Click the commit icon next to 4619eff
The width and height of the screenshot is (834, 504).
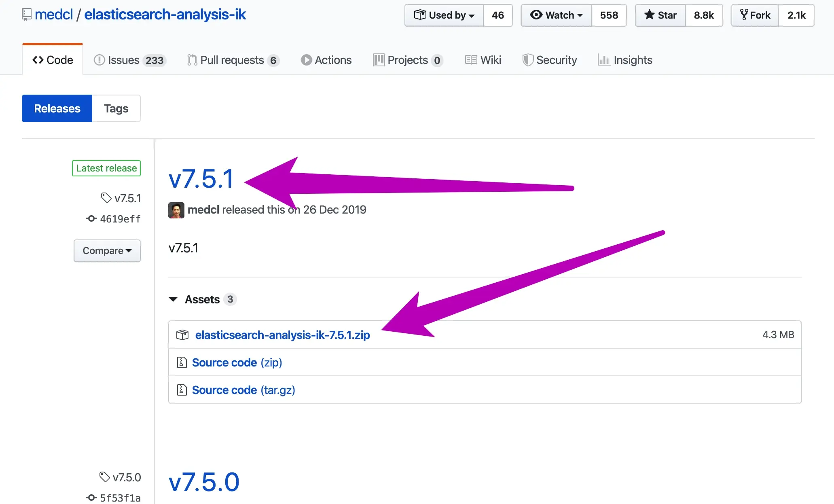91,219
